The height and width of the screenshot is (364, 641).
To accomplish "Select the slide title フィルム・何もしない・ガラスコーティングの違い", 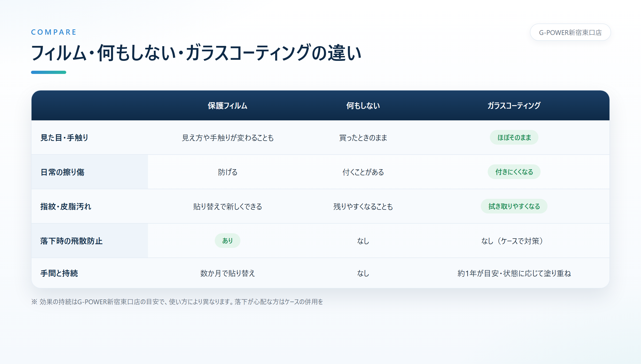I will (196, 53).
